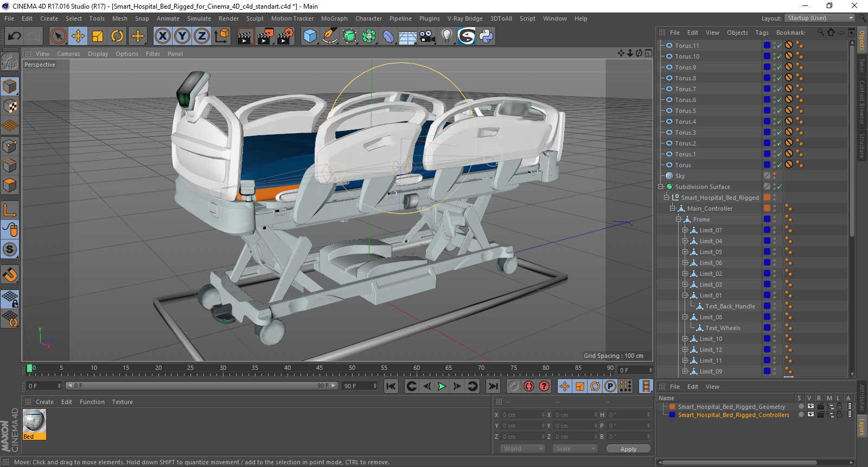Toggle Z axis lock
The image size is (868, 467).
coord(202,36)
